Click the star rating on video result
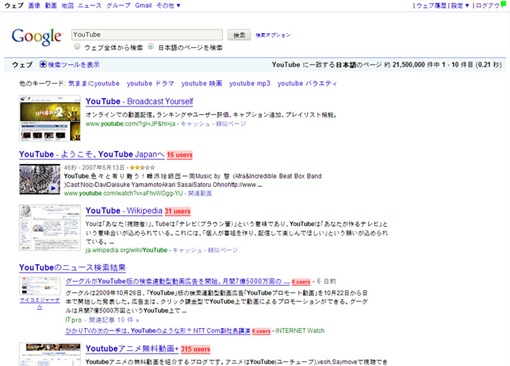 pos(142,167)
